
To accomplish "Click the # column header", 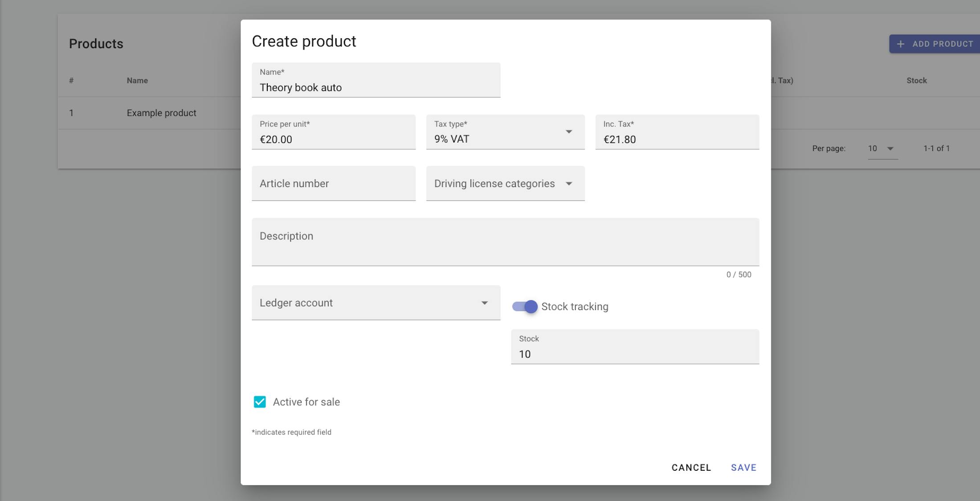I will [x=71, y=81].
